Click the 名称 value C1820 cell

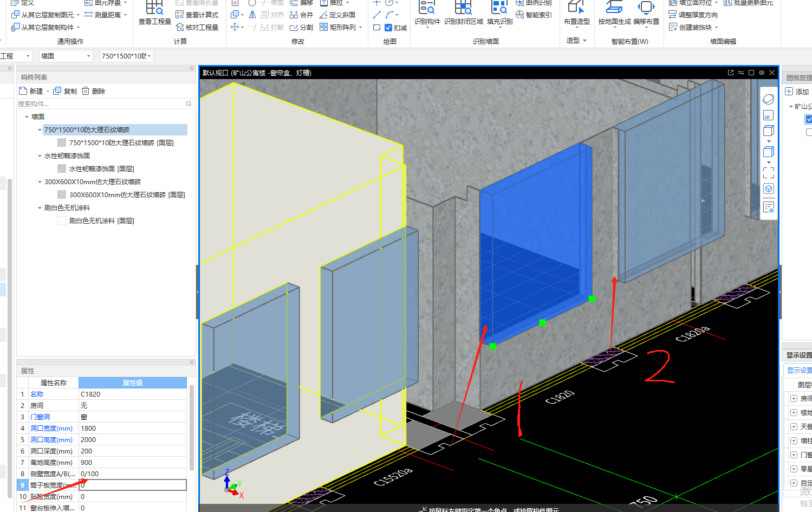133,394
